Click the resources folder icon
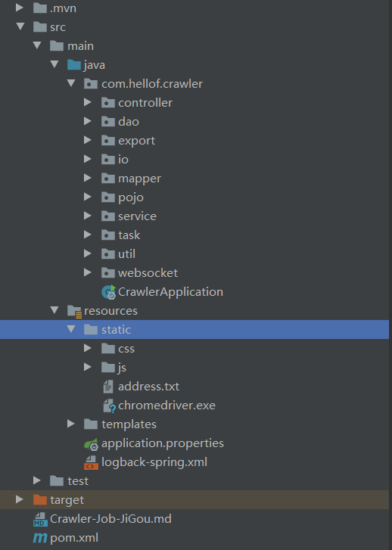Image resolution: width=392 pixels, height=550 pixels. (74, 312)
